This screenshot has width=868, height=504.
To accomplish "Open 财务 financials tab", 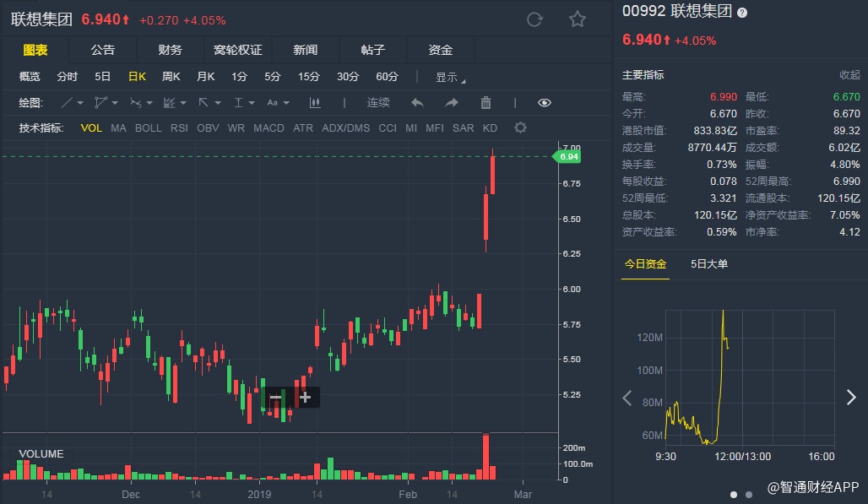I will 171,50.
